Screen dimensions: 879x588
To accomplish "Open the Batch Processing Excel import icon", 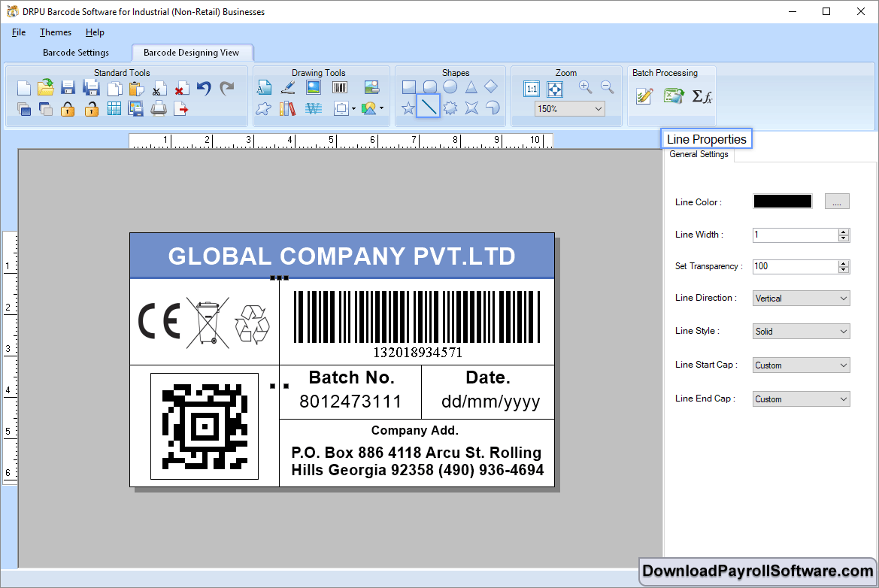I will (673, 95).
